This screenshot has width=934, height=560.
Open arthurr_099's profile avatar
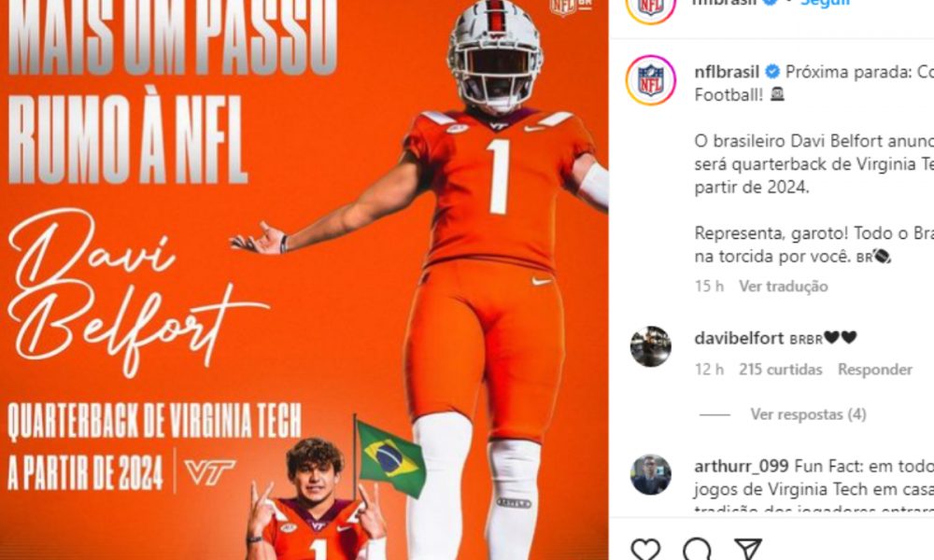[x=650, y=475]
